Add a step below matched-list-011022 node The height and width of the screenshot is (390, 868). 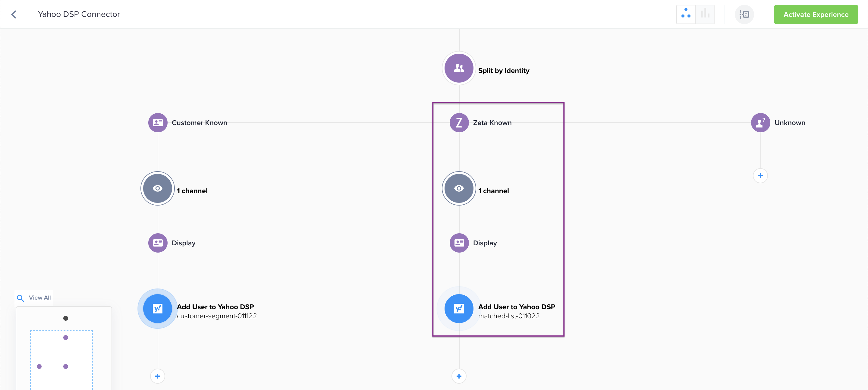pos(459,376)
